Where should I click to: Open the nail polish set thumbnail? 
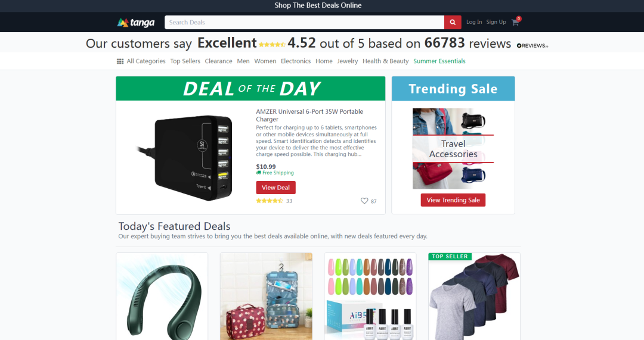[x=370, y=297]
